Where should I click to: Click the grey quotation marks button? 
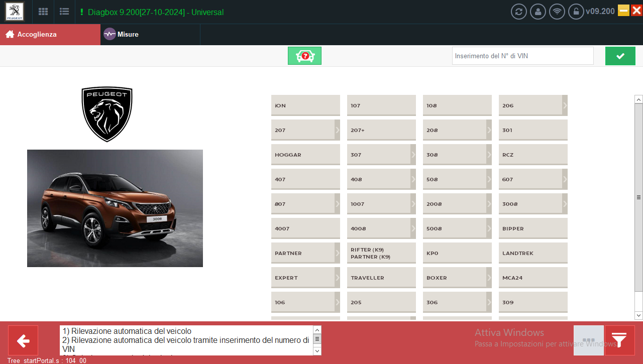coord(589,340)
